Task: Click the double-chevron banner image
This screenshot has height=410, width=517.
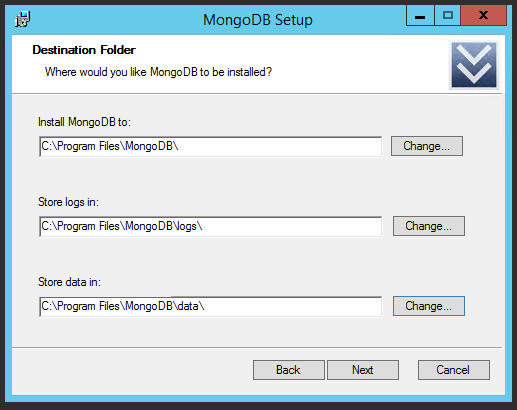Action: pyautogui.click(x=474, y=65)
